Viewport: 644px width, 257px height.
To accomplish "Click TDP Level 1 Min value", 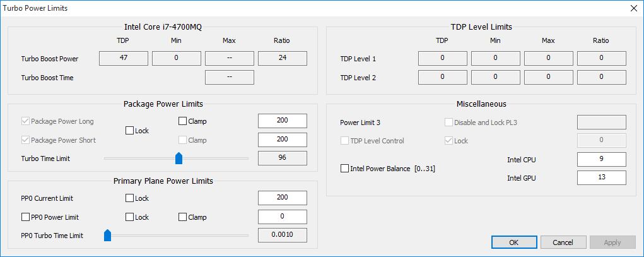I will point(496,58).
